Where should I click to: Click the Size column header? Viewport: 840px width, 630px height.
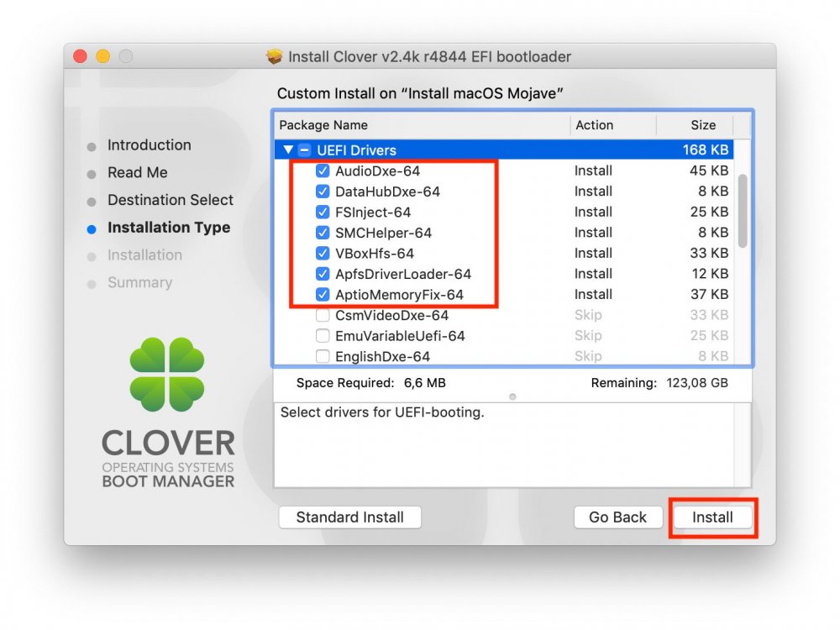coord(703,125)
